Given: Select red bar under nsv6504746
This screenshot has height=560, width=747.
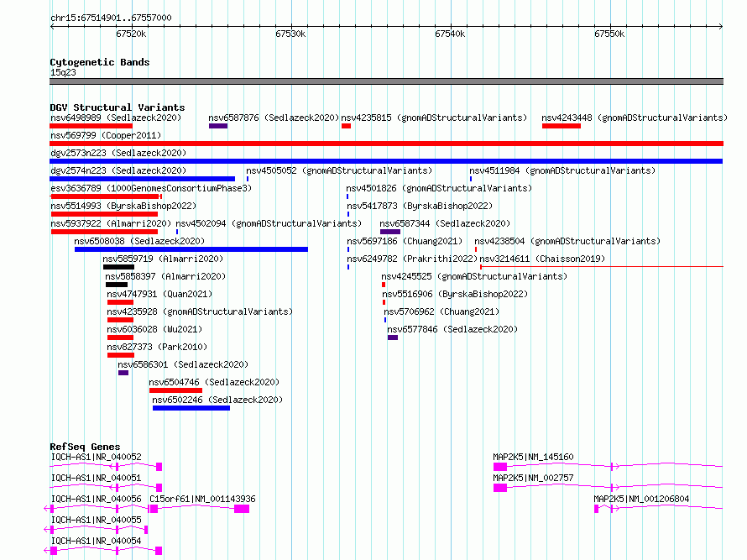Looking at the screenshot, I should [x=175, y=390].
